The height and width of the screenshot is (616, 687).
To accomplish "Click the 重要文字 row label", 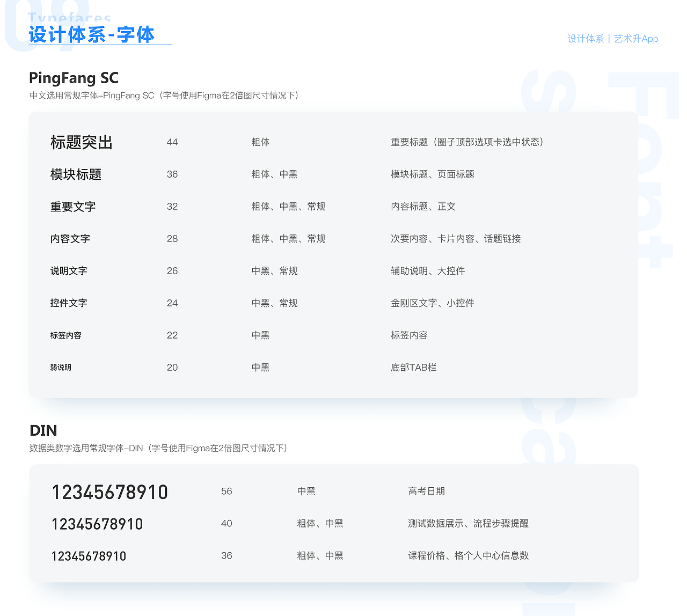I will coord(72,206).
